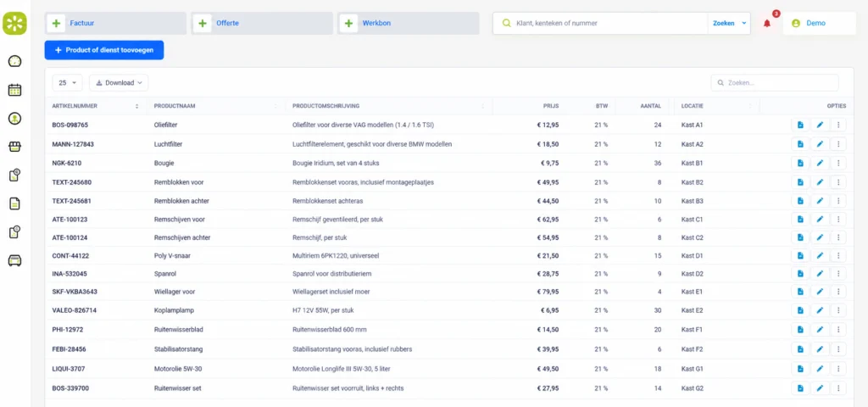868x407 pixels.
Task: Click document icon for SKF-VKBA3643 row
Action: [x=800, y=292]
